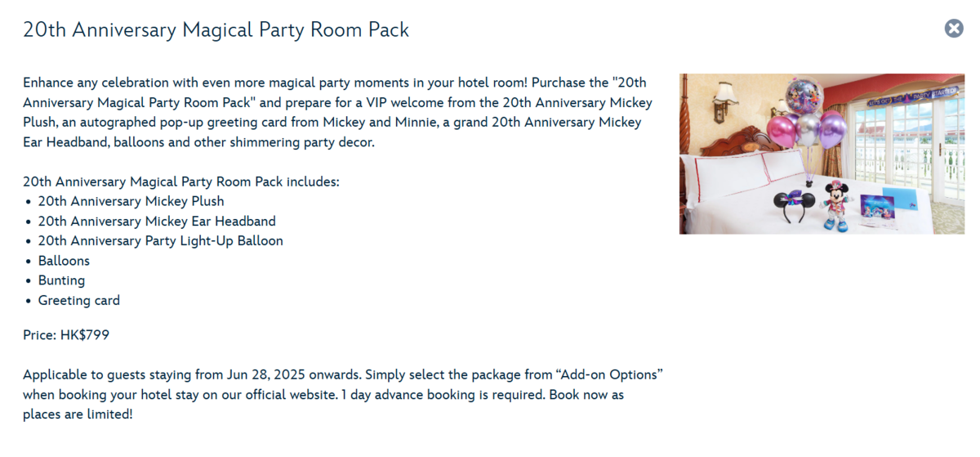Click the greeting card on the bed
This screenshot has width=980, height=457.
878,205
